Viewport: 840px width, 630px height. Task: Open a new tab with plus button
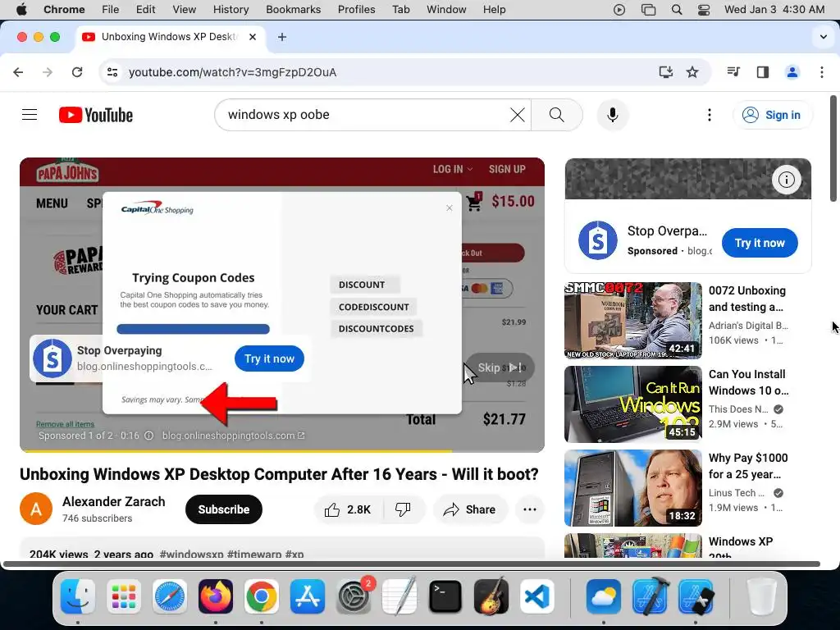tap(282, 37)
